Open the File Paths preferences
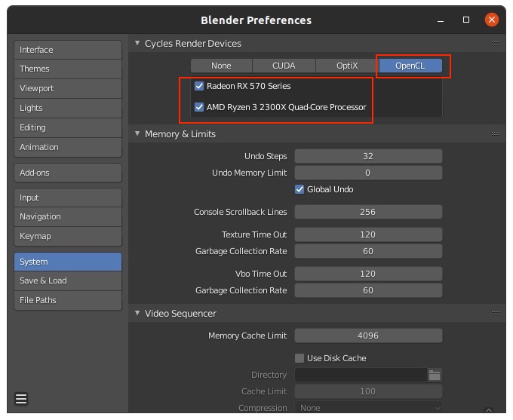 (x=68, y=300)
